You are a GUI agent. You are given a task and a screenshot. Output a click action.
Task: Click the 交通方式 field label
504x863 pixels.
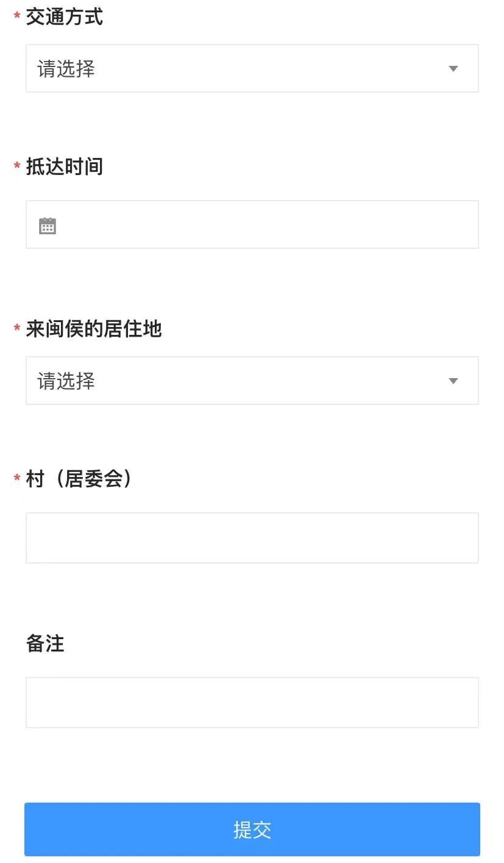64,17
